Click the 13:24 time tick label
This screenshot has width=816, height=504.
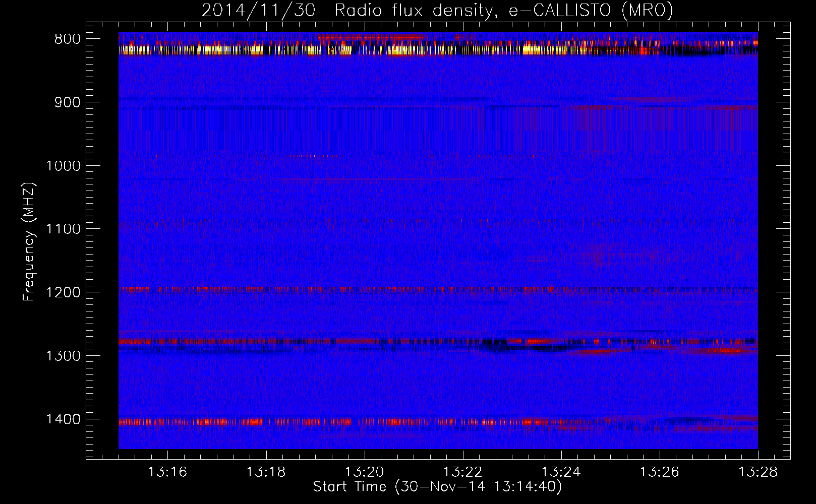(x=561, y=472)
